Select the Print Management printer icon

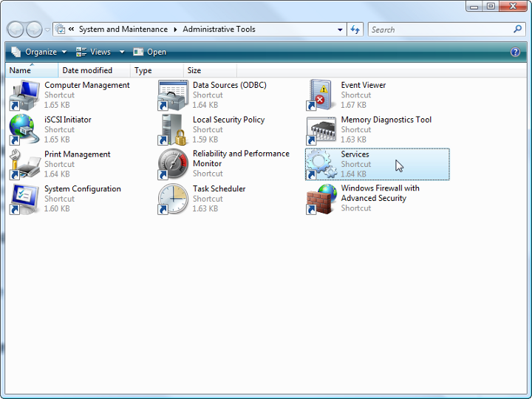click(24, 164)
